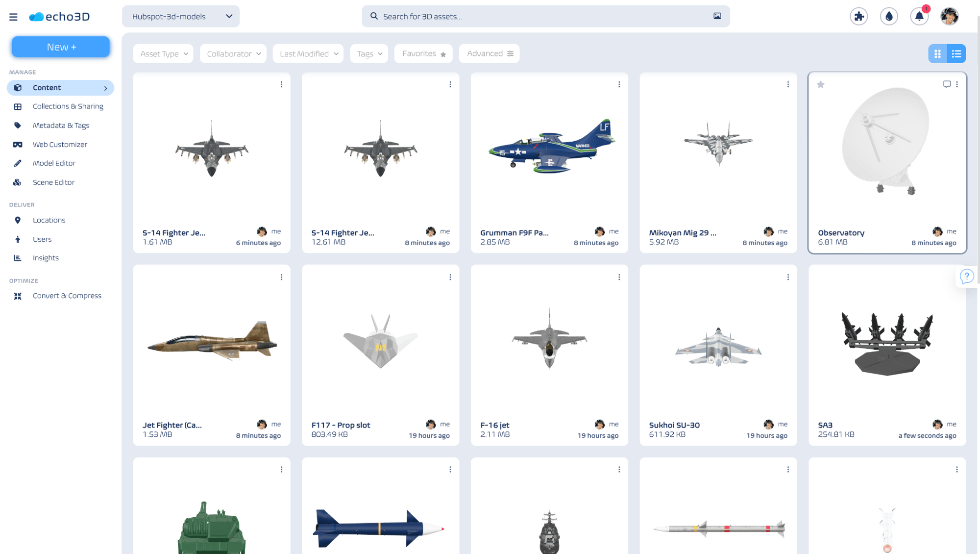
Task: Open the user profile avatar
Action: coord(950,16)
